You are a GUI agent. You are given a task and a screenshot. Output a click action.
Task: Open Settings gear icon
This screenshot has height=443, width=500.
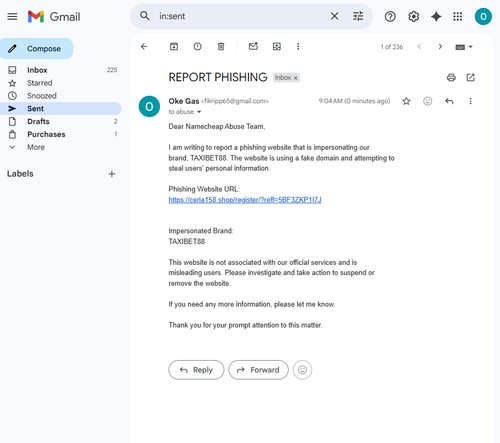[414, 16]
